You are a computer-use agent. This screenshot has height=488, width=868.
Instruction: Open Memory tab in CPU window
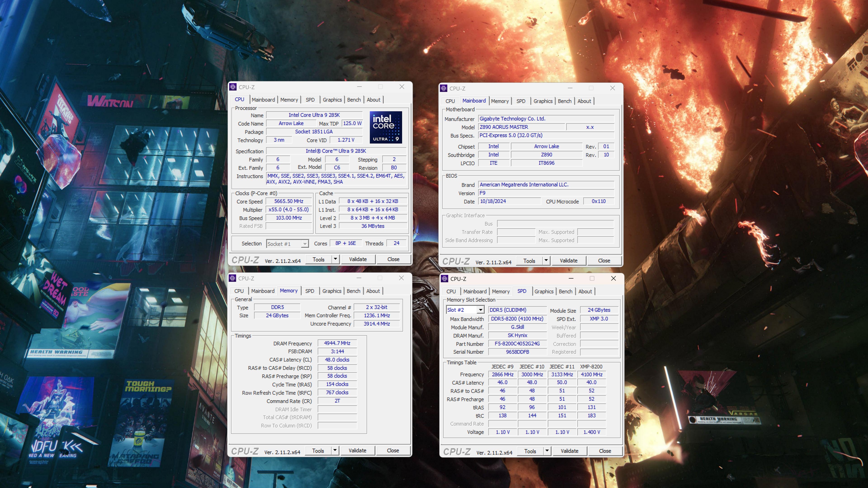point(289,100)
